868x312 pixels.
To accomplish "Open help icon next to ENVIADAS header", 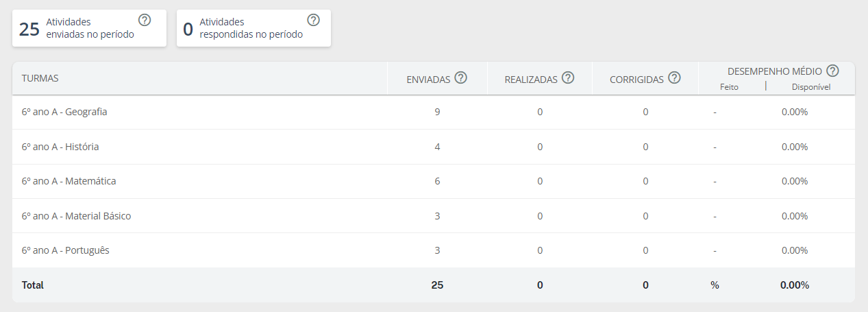I will pos(461,77).
